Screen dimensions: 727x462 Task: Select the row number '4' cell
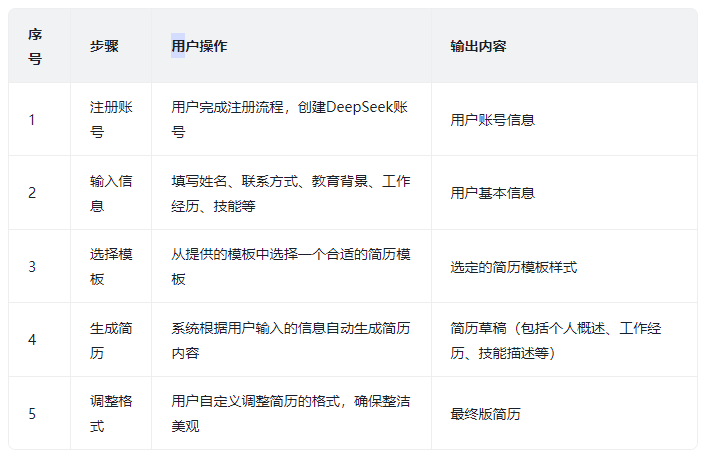(x=39, y=340)
